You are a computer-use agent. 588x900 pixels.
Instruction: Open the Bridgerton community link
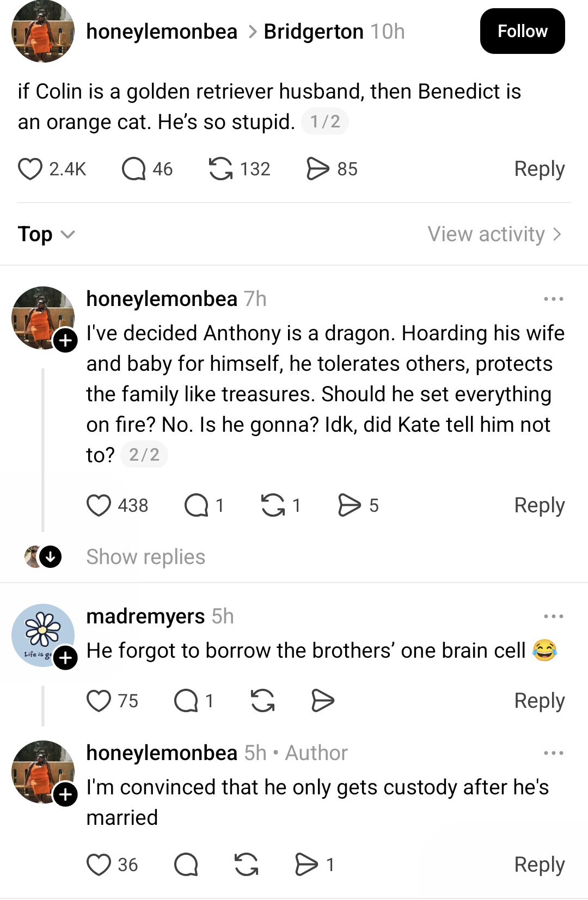point(313,32)
